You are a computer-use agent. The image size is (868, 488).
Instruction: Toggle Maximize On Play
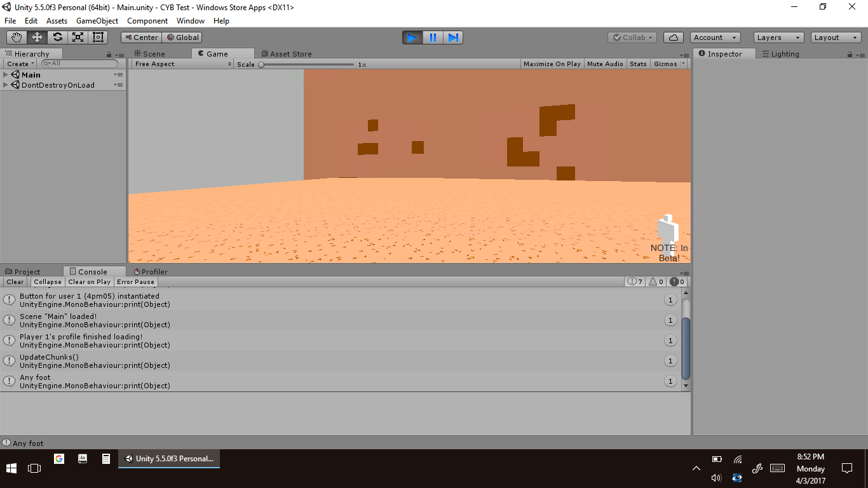pyautogui.click(x=552, y=64)
